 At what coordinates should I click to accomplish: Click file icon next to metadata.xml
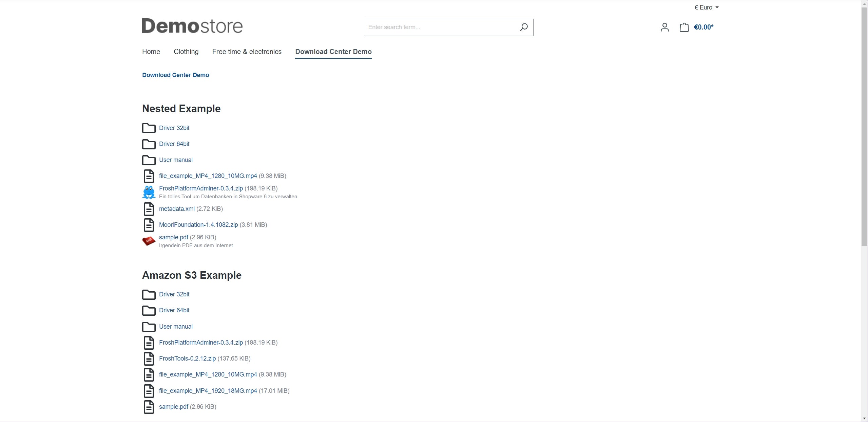point(149,209)
